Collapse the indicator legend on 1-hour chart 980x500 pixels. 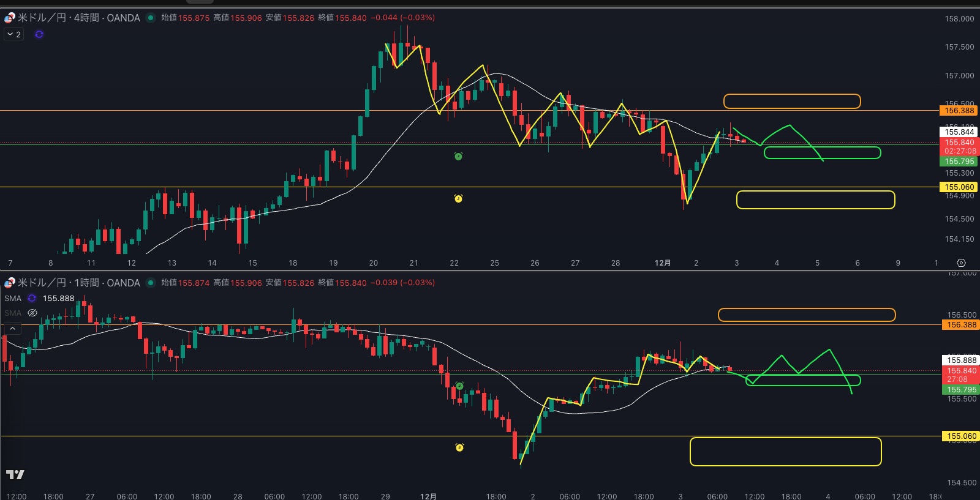[x=12, y=329]
